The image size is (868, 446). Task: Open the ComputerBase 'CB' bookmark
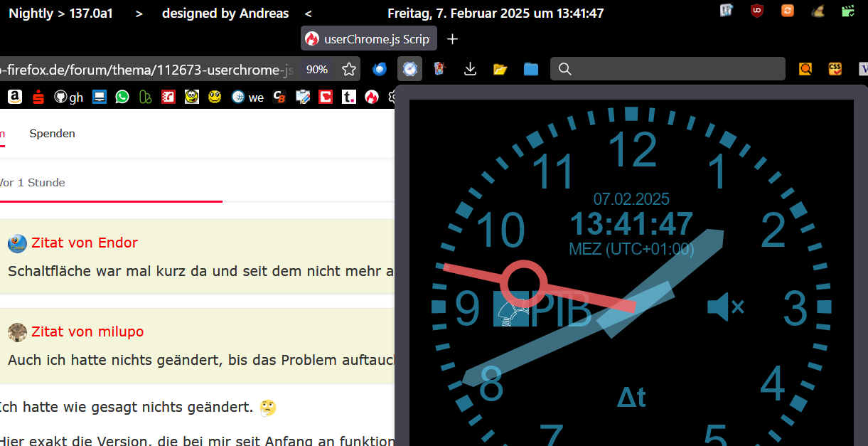(279, 97)
